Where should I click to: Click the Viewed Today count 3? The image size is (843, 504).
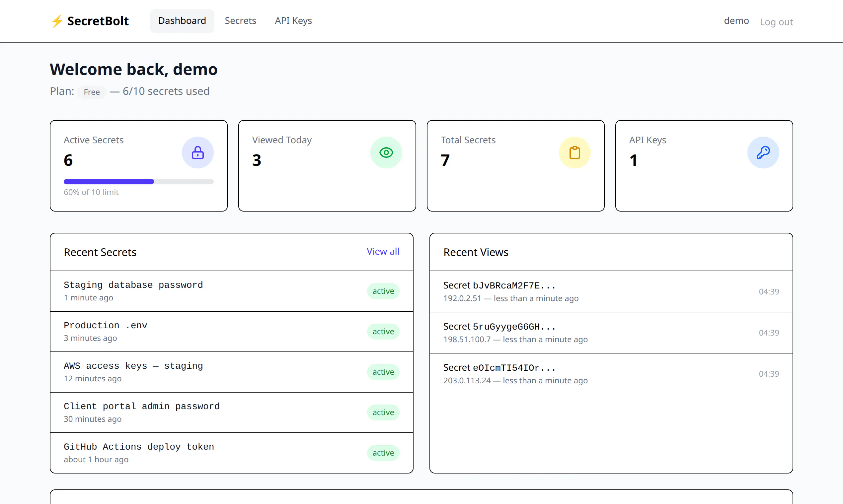(257, 160)
